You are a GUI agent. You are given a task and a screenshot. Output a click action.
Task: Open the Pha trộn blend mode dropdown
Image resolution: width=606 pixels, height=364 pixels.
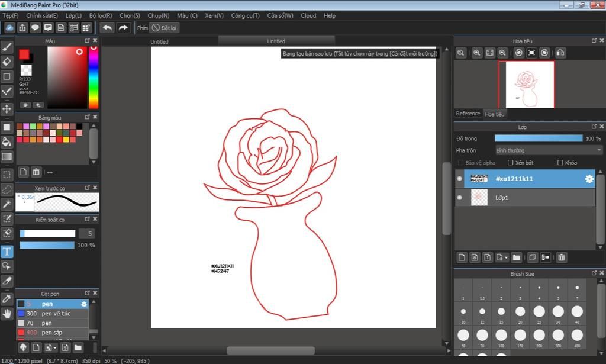coord(549,150)
